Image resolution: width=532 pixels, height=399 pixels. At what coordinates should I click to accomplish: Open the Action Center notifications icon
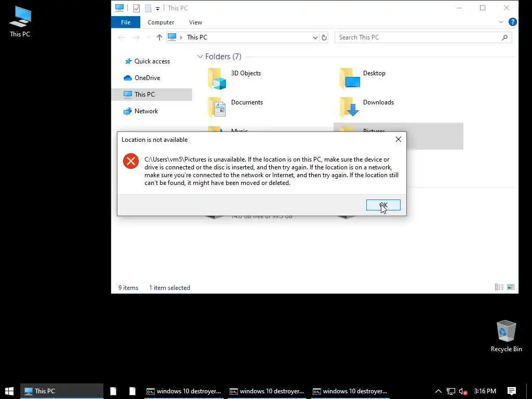(x=512, y=391)
